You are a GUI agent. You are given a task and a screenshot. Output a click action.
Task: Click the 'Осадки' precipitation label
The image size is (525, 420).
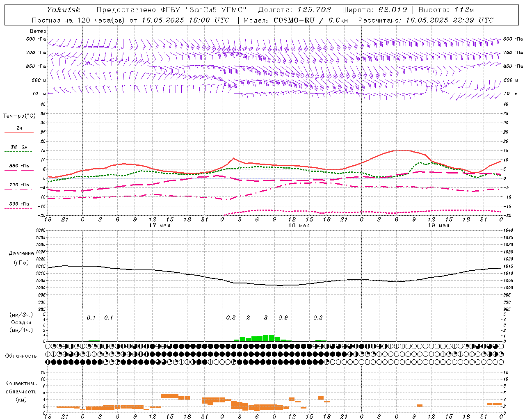pos(21,323)
